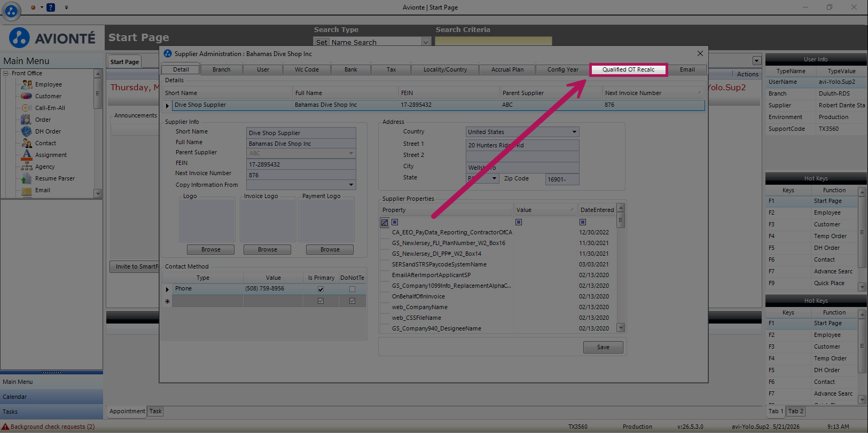Click the Save button
868x433 pixels.
click(603, 347)
